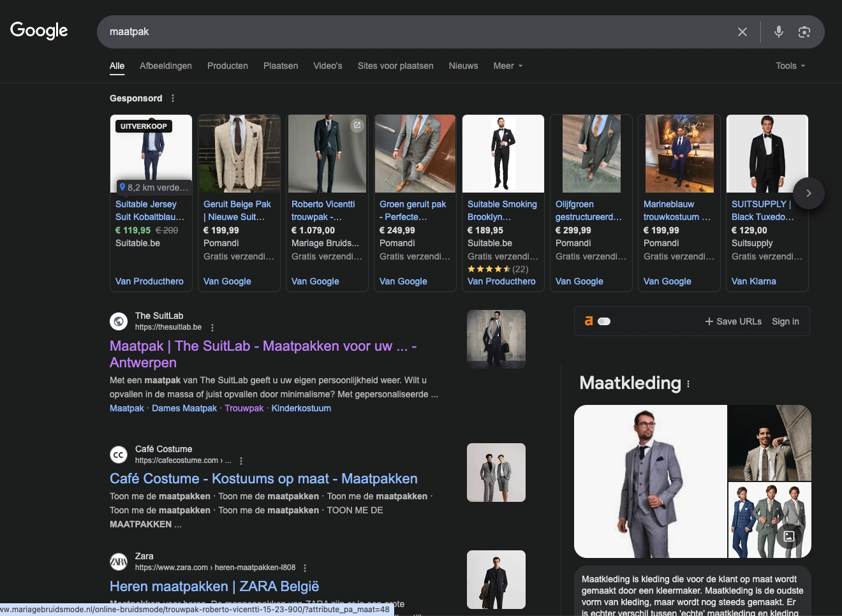Select the Alle tab
842x616 pixels.
[x=117, y=66]
